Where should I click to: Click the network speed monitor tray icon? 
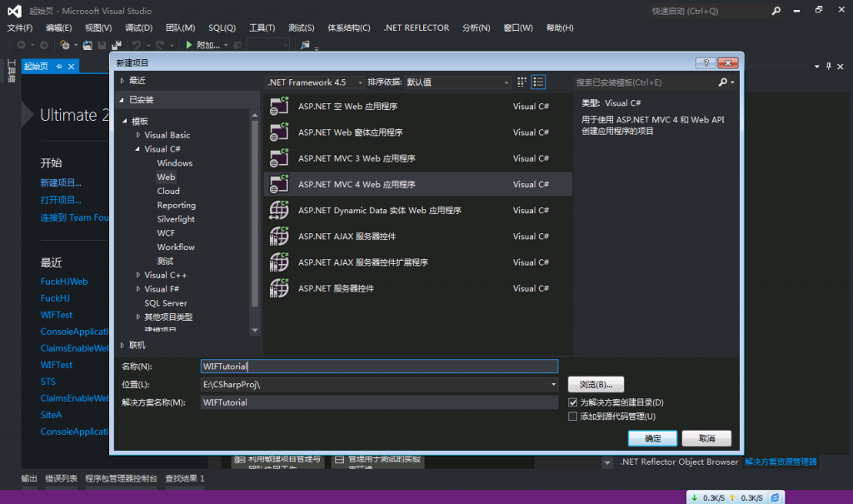[x=776, y=497]
